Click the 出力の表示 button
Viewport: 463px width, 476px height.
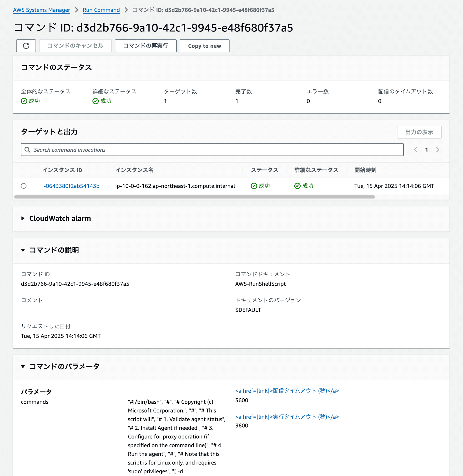click(x=419, y=132)
